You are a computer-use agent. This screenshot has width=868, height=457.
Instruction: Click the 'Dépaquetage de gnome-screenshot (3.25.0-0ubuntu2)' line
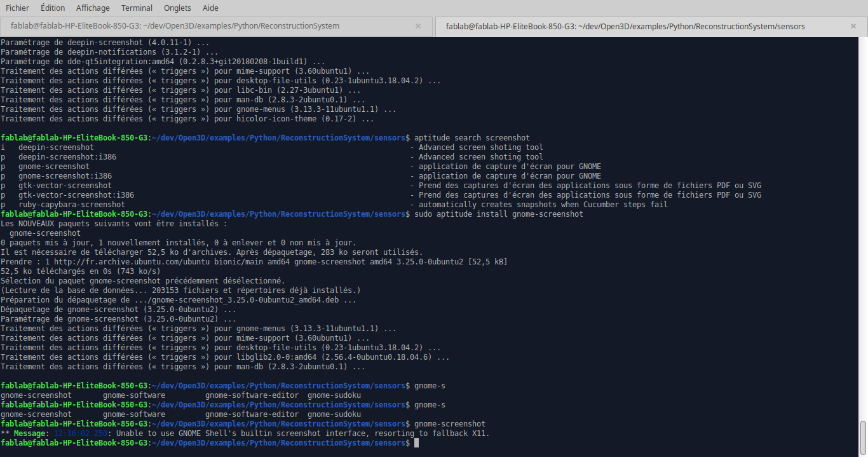tap(118, 310)
